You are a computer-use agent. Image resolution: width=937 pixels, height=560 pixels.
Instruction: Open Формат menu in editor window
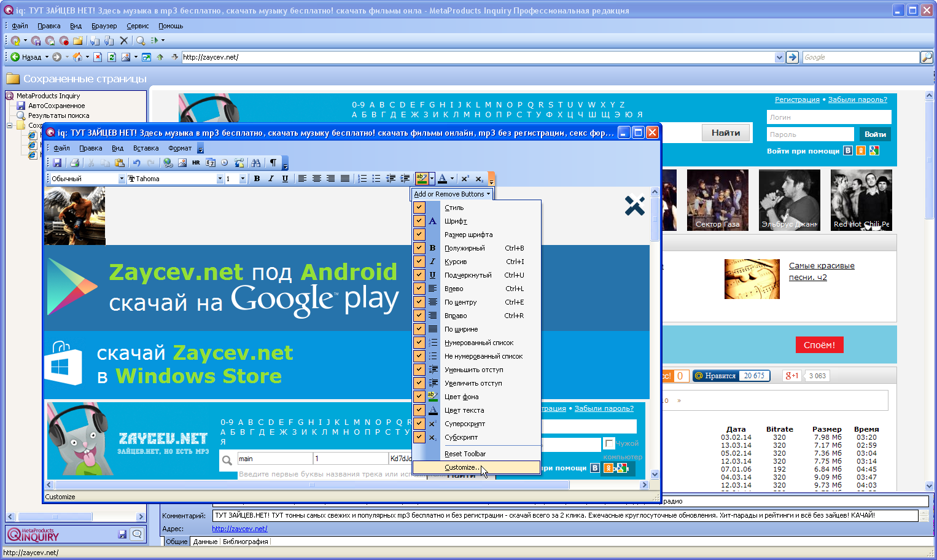click(180, 148)
